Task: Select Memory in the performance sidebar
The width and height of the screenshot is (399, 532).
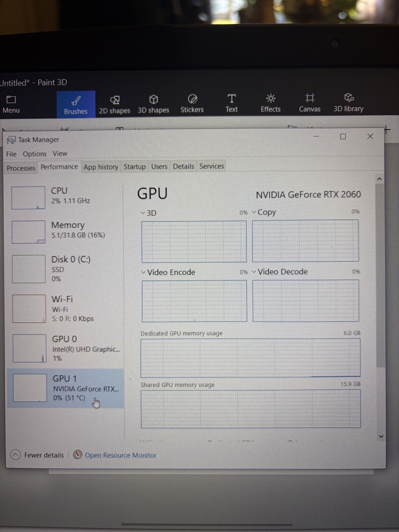Action: click(65, 232)
